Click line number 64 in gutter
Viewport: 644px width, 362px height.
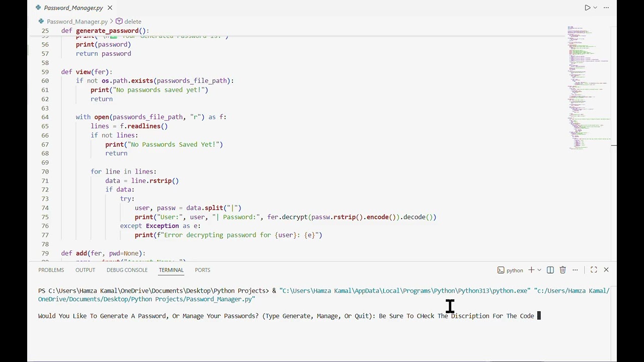pos(45,117)
